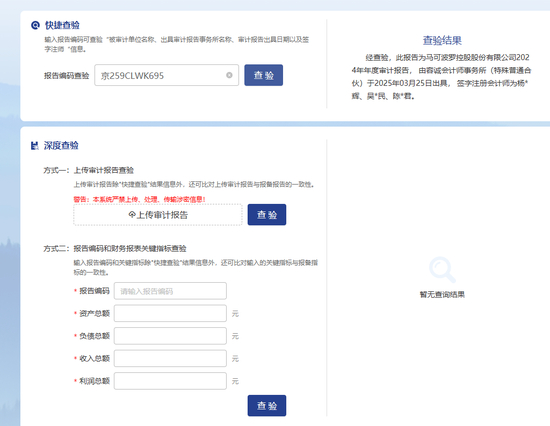
Task: Click the empty-result magnifier icon
Action: [x=442, y=269]
